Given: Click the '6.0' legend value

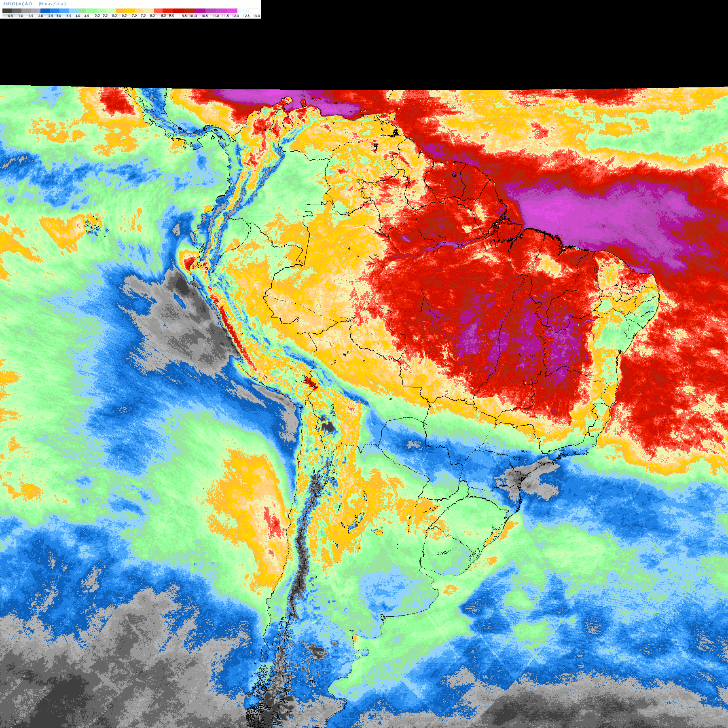Looking at the screenshot, I should click(x=114, y=15).
